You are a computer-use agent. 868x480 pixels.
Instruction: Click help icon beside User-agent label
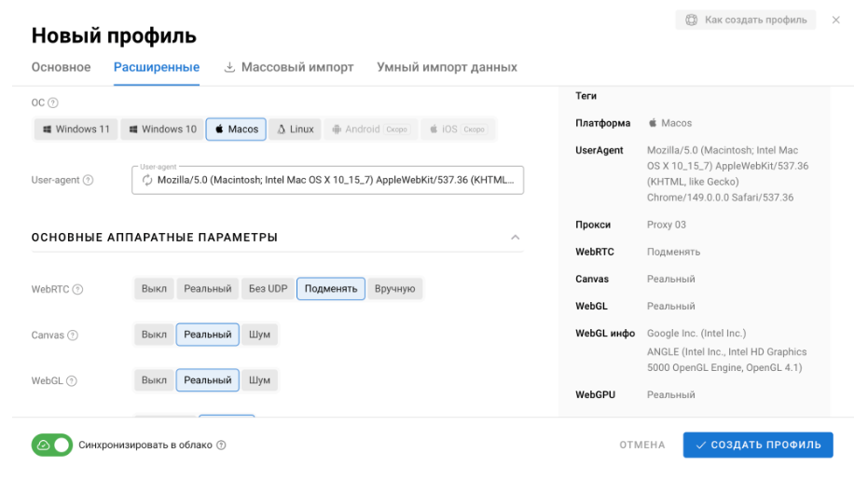pyautogui.click(x=88, y=180)
